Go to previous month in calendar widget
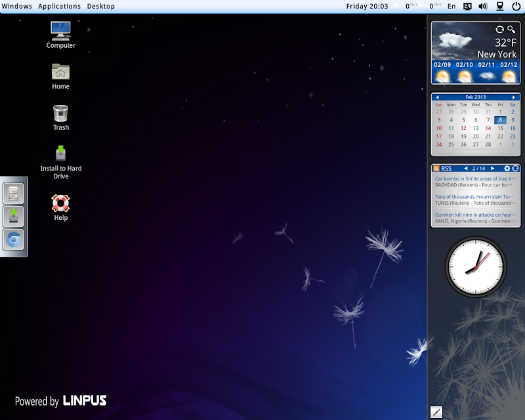Viewport: 525px width, 420px height. 438,97
